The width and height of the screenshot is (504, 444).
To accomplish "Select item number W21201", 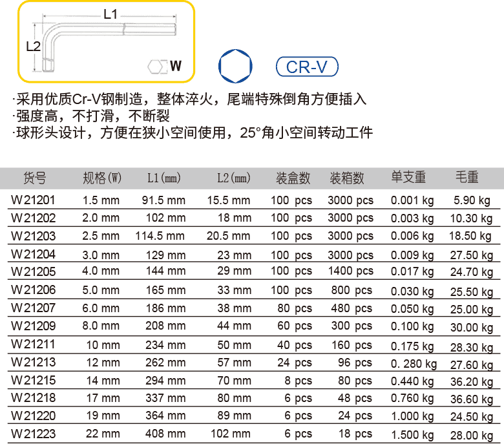I will tap(33, 200).
